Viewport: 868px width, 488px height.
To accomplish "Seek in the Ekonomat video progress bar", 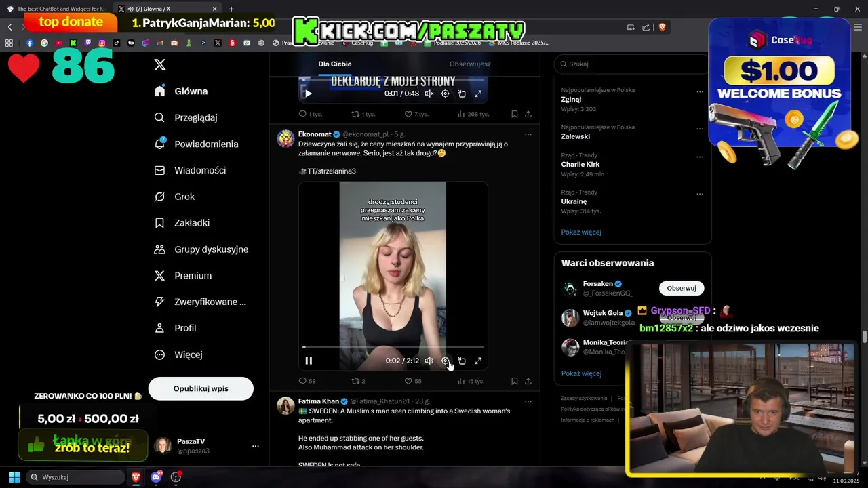I will (x=393, y=347).
